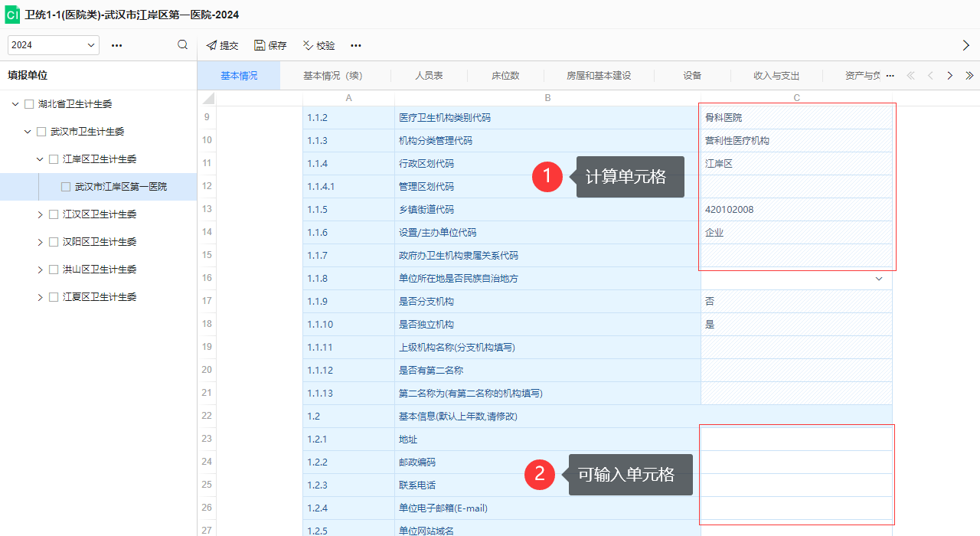Click the 提交 (submit) icon

210,45
